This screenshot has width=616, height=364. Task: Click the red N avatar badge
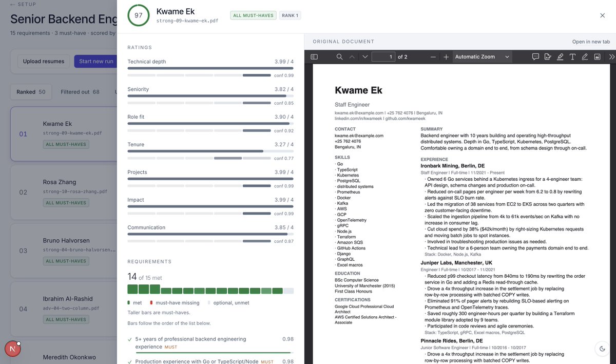(13, 349)
